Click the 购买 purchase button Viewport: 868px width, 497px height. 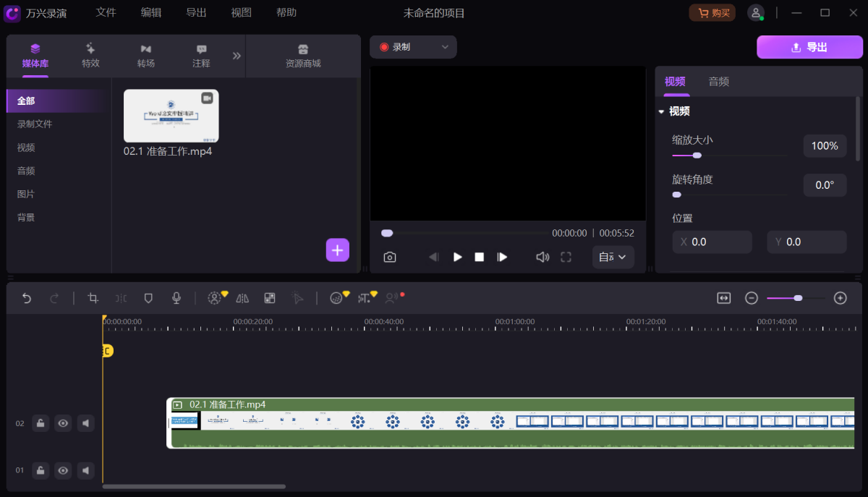[712, 13]
